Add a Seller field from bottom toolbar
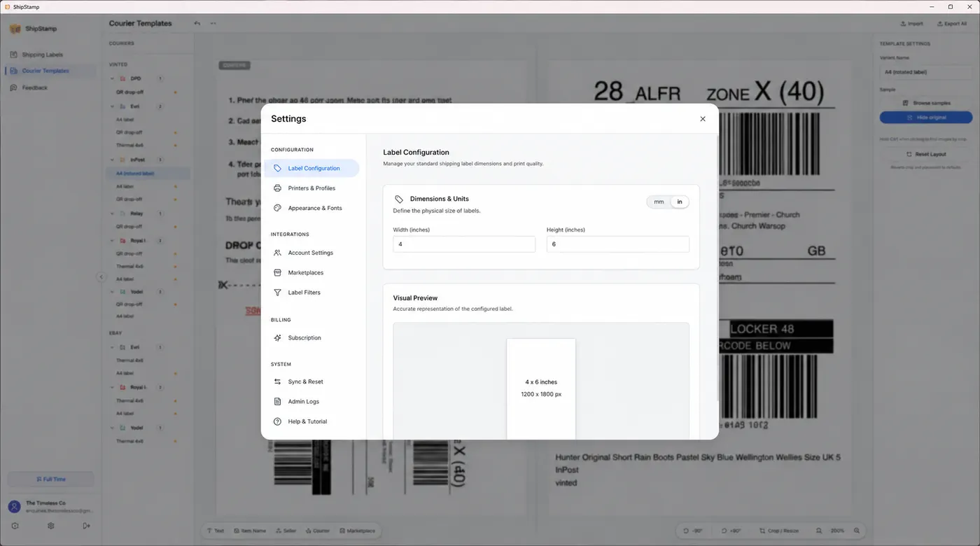This screenshot has height=546, width=980. coord(286,531)
